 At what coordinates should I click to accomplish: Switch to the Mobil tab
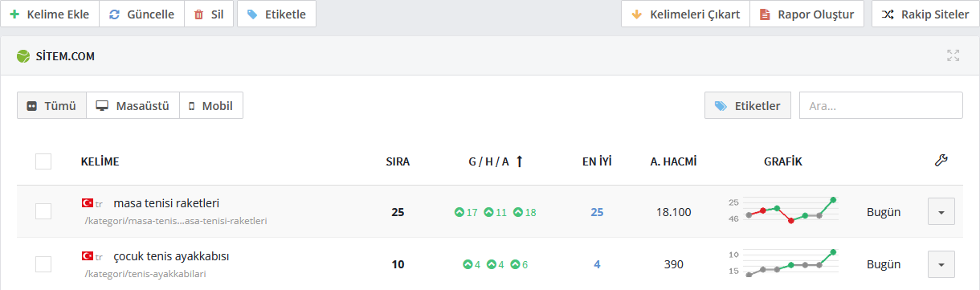tap(210, 105)
